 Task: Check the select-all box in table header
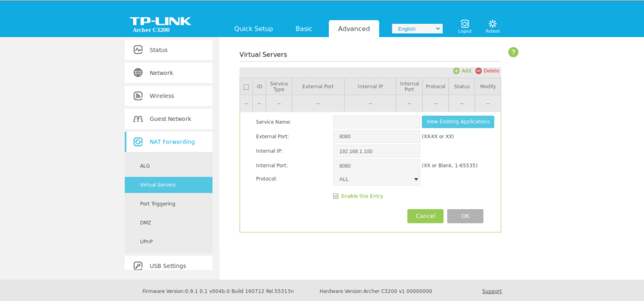[x=246, y=87]
